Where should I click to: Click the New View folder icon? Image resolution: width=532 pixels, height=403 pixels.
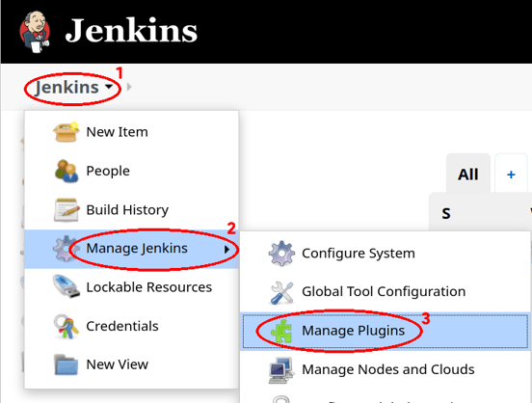pyautogui.click(x=66, y=364)
